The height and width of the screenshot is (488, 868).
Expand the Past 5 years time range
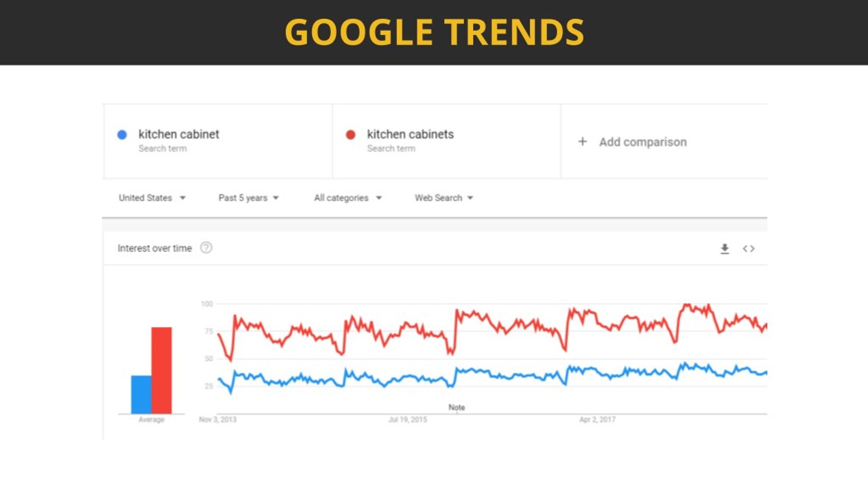pyautogui.click(x=248, y=198)
